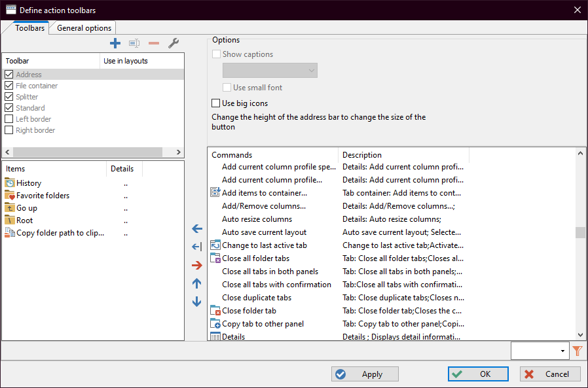Switch to the General options tab
This screenshot has width=588, height=388.
click(x=84, y=28)
